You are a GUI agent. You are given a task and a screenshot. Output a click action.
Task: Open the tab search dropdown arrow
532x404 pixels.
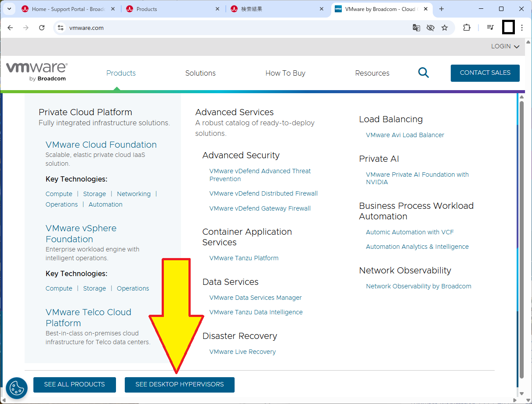[x=9, y=9]
